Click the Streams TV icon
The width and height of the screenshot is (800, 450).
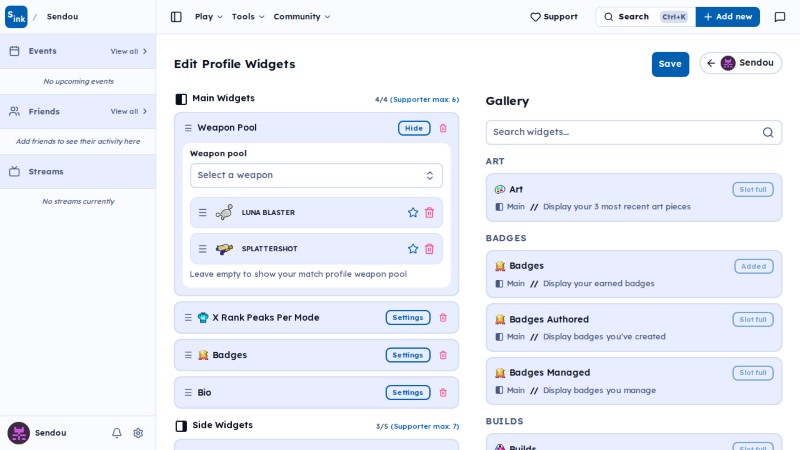pos(14,171)
